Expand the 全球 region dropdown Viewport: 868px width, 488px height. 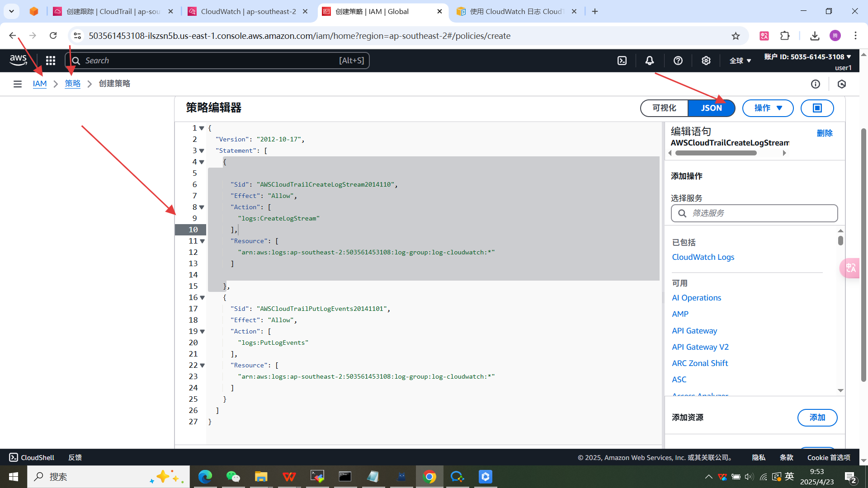click(740, 61)
